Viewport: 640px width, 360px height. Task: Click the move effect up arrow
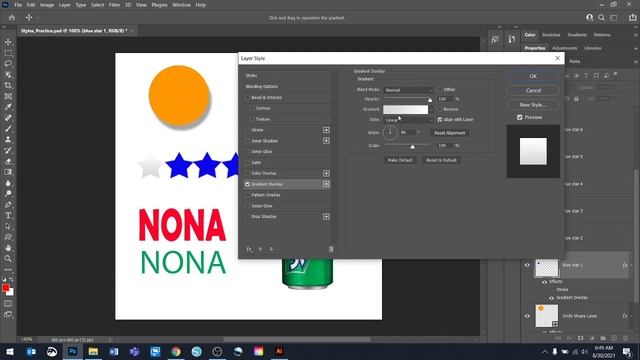tap(260, 249)
